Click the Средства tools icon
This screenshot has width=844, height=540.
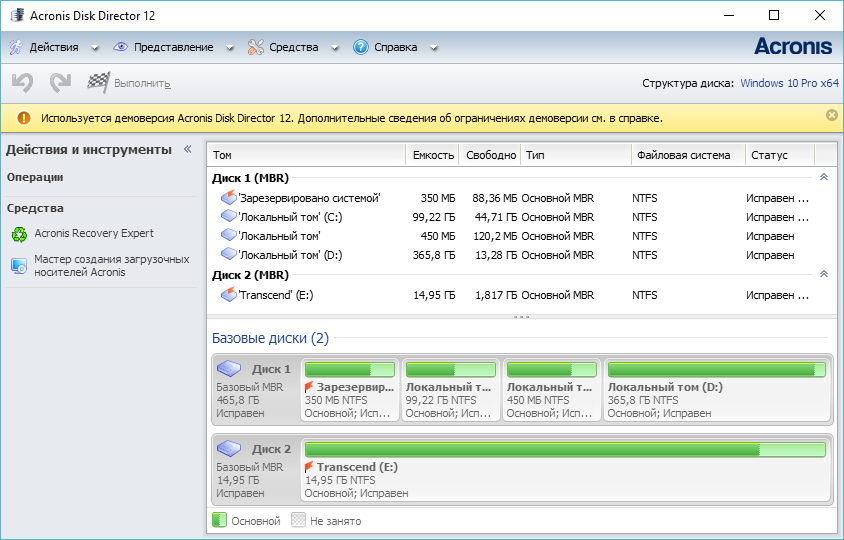pos(256,47)
